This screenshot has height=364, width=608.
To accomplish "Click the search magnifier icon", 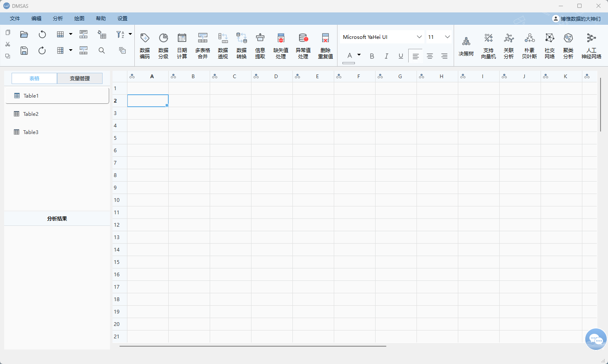I will (102, 50).
